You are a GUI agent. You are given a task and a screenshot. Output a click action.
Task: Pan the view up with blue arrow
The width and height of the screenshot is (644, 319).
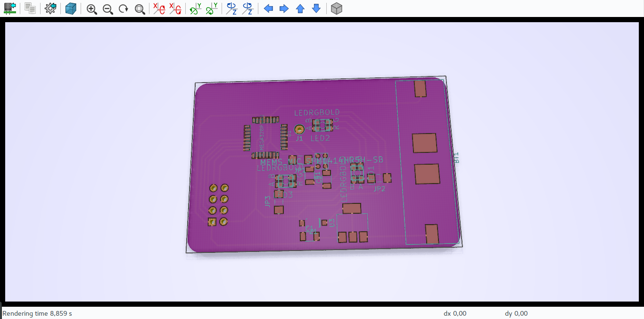(x=300, y=8)
